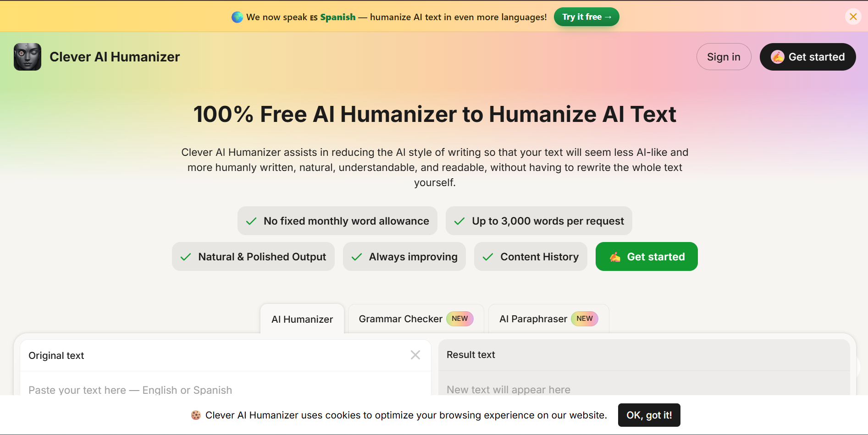Click the globe icon in announcement banner
Image resolution: width=868 pixels, height=435 pixels.
pos(237,17)
